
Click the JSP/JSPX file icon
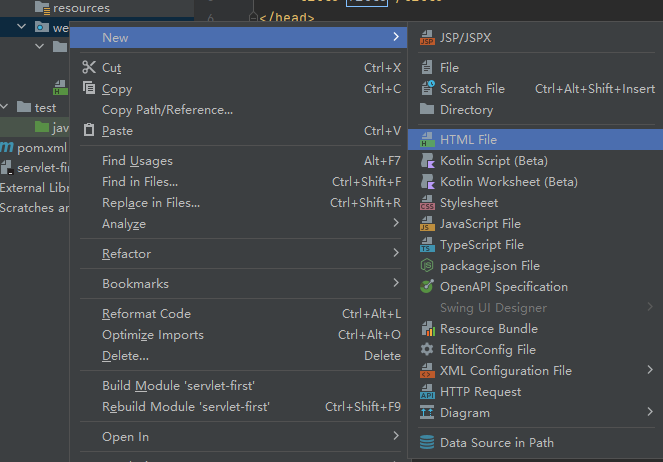[427, 38]
